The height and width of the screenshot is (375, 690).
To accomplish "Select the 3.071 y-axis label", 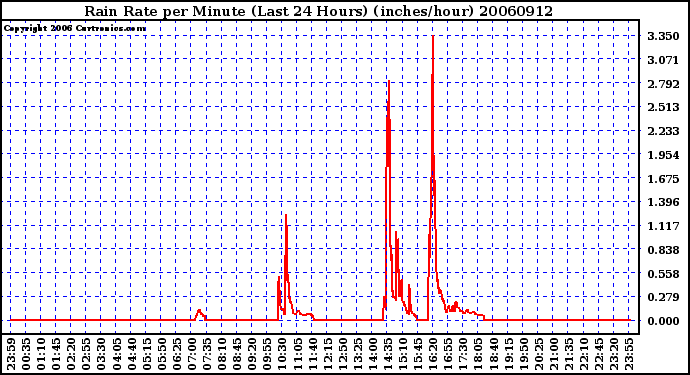I will 663,59.
